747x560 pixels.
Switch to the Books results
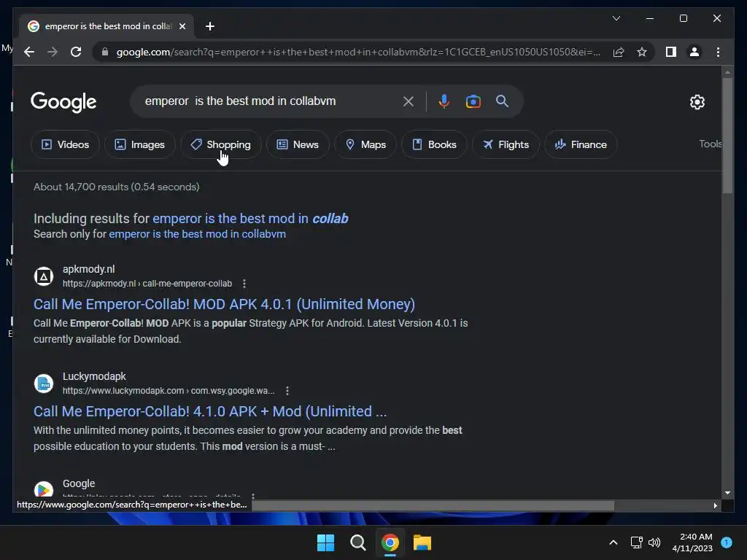pyautogui.click(x=434, y=144)
